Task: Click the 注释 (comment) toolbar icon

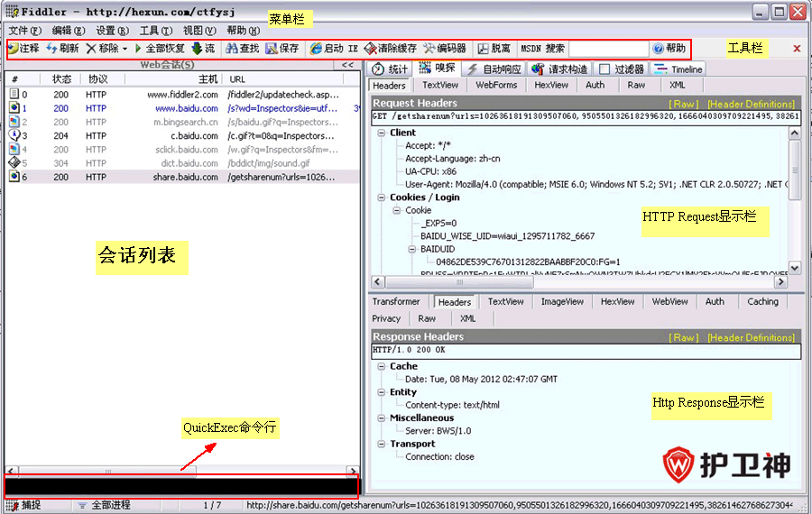Action: click(13, 48)
